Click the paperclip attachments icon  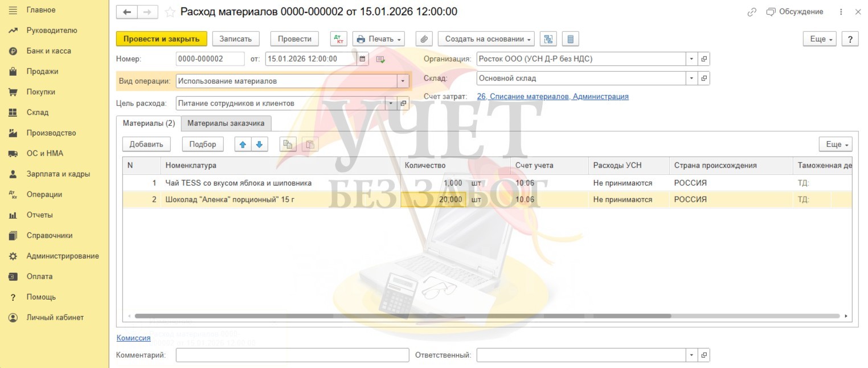tap(424, 39)
